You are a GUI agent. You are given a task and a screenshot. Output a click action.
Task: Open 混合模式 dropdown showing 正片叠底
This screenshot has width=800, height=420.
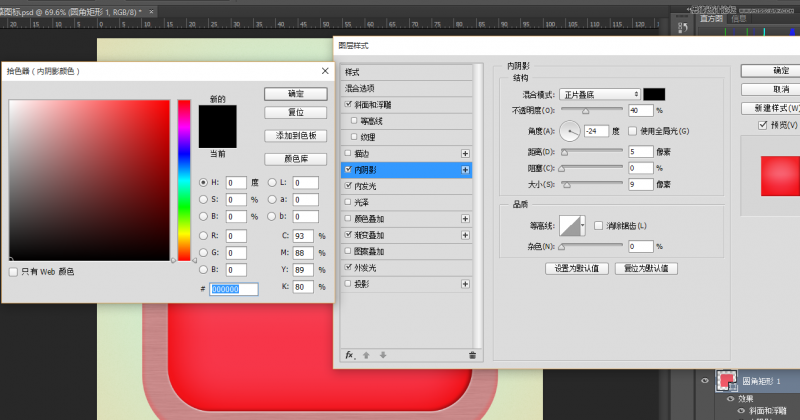[x=599, y=94]
